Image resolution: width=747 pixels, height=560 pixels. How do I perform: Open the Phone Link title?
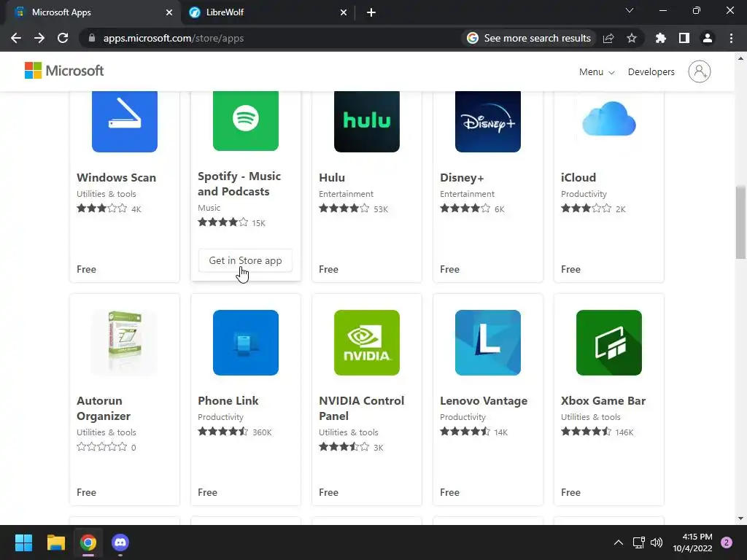pos(228,400)
